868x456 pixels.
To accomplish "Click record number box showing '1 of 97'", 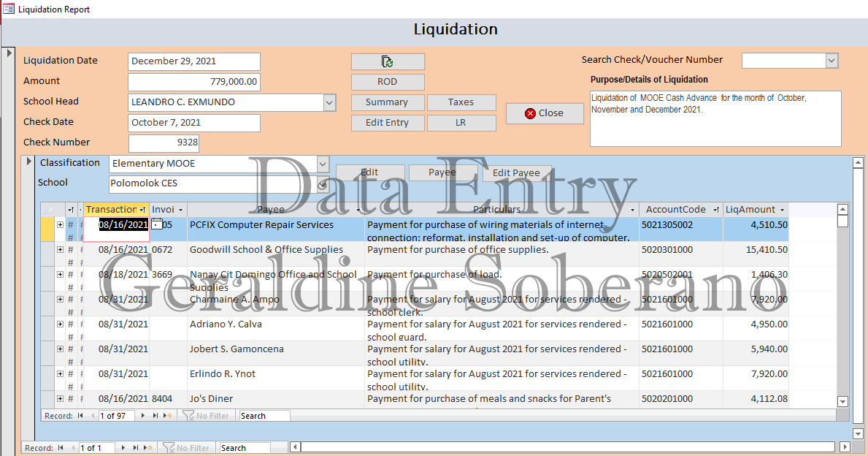I will point(116,416).
